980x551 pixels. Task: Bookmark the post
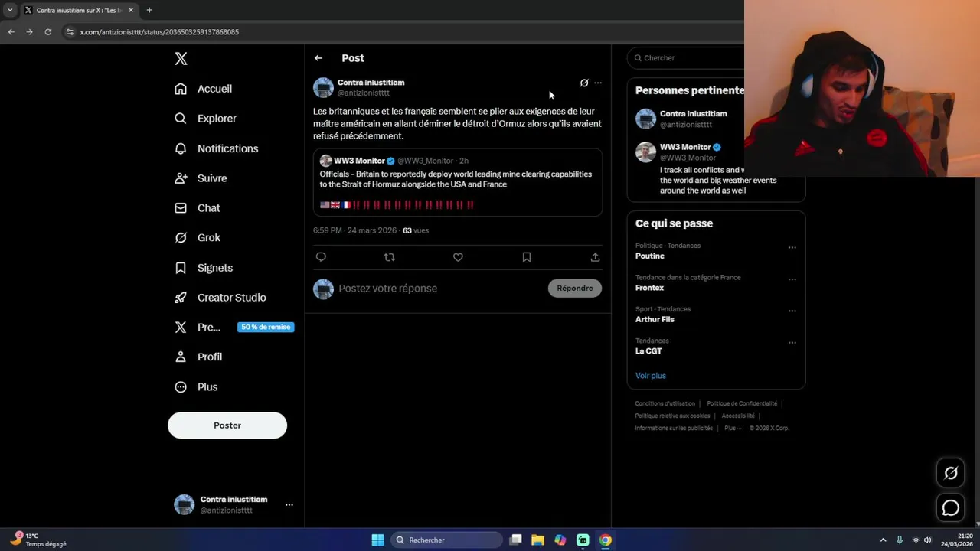527,257
